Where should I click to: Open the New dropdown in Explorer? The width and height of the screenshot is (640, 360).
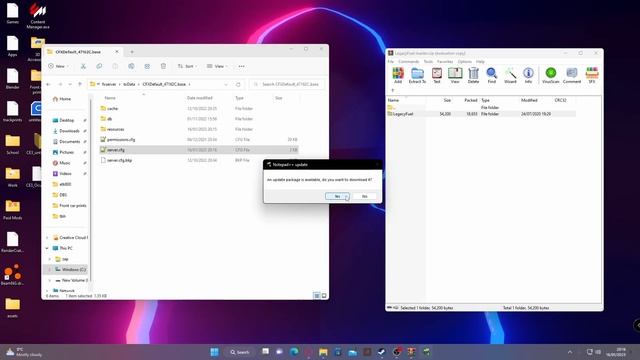(58, 66)
